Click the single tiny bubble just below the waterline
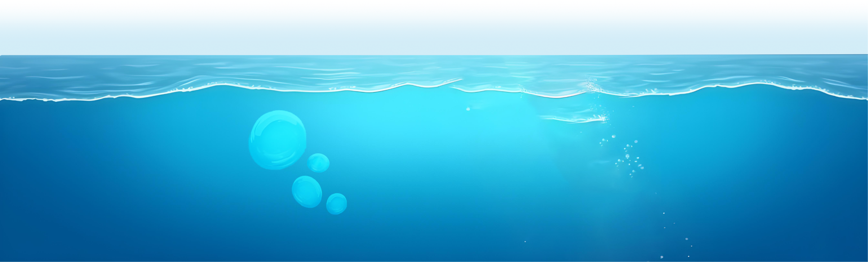 [x=468, y=109]
